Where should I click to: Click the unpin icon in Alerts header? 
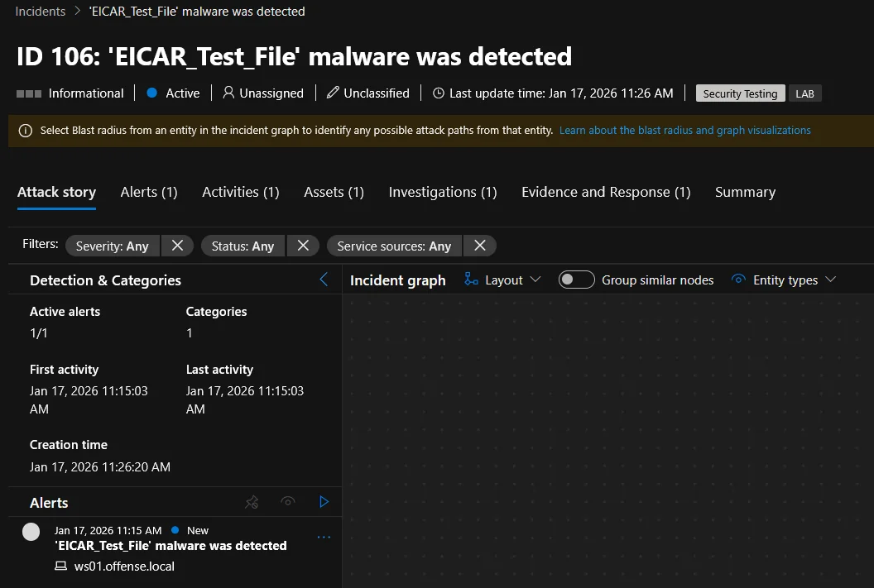click(252, 502)
